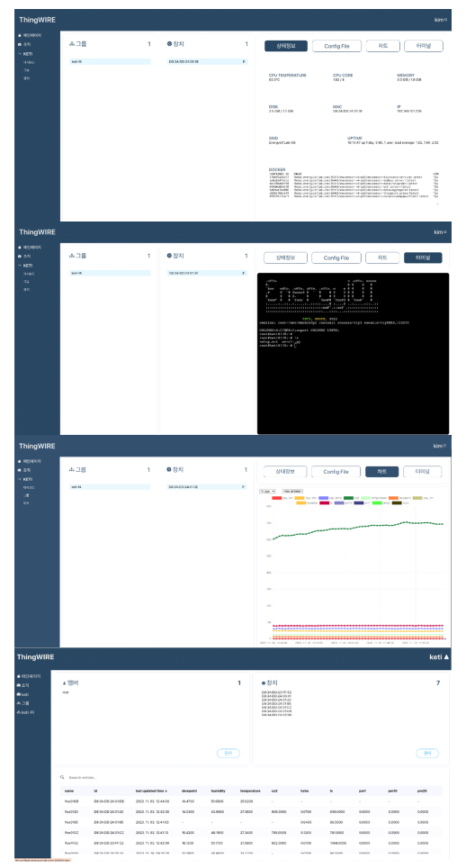Open the time range dropdown above the chart
Screen dimensions: 475x868
tap(267, 491)
